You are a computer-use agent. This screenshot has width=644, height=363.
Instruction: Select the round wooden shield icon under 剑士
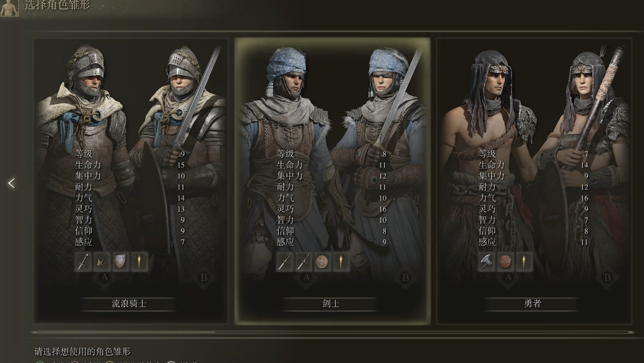click(x=322, y=261)
